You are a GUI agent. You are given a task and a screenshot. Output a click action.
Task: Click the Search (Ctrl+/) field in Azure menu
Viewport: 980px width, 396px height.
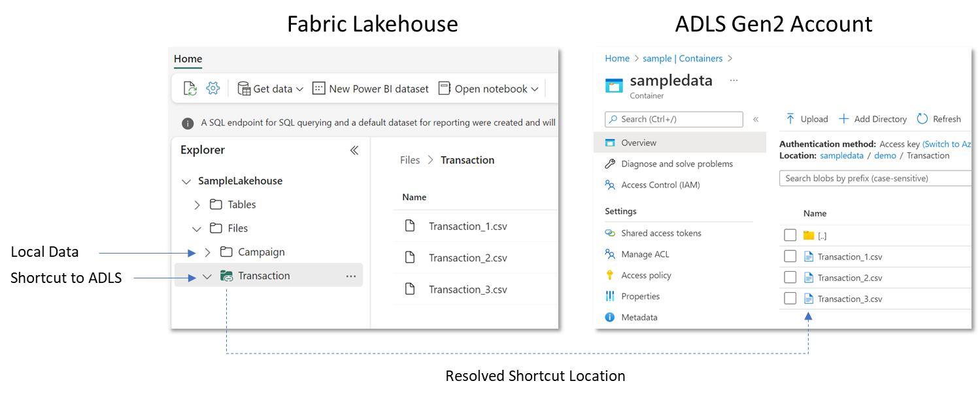click(x=674, y=119)
